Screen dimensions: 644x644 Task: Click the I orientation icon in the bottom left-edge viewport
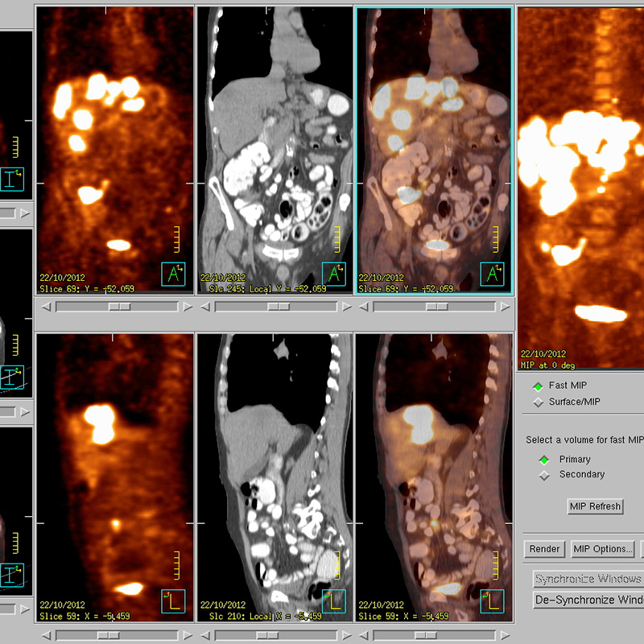11,576
